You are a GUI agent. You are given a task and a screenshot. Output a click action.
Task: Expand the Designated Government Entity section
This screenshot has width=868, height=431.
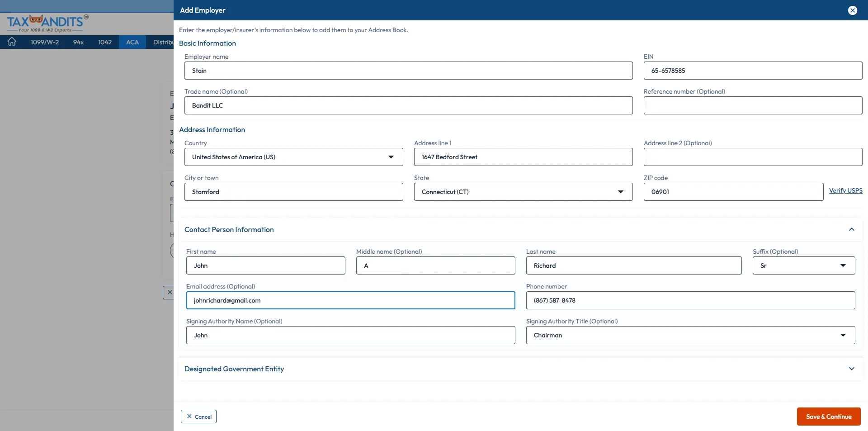click(x=852, y=369)
